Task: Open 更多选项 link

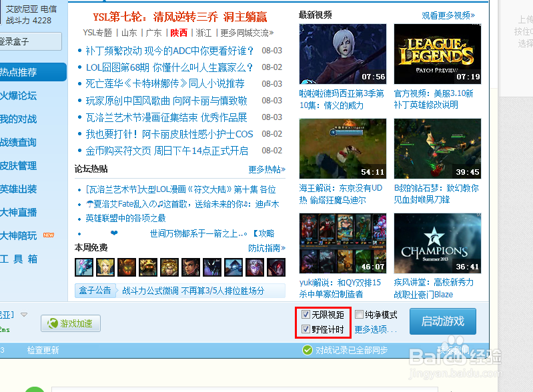Action: (376, 329)
